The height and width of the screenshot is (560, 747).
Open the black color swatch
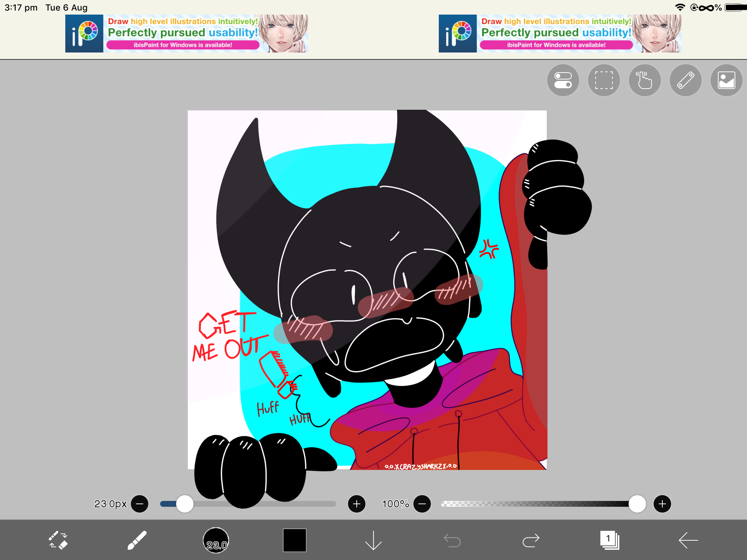click(295, 540)
